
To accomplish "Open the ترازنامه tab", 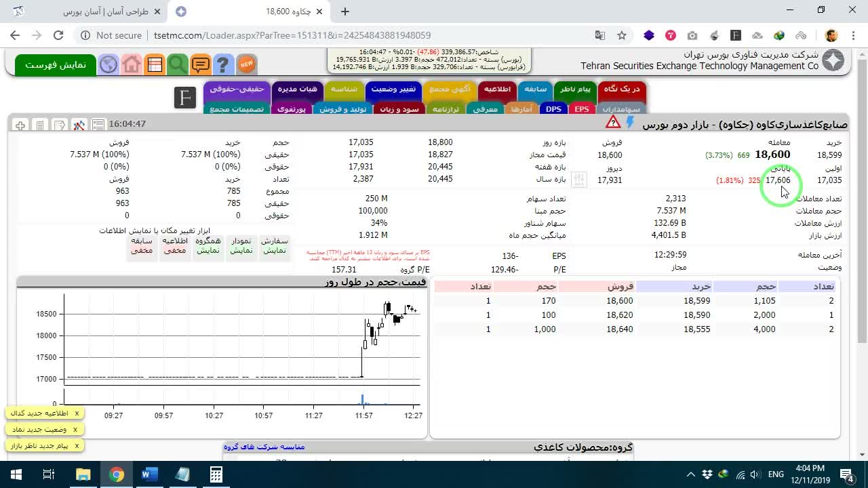I will [446, 108].
